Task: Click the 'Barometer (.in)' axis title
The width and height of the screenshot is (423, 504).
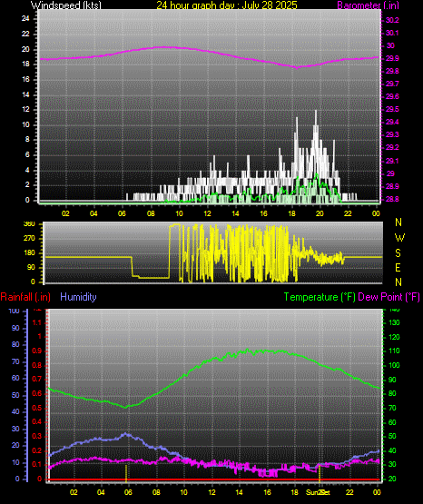Action: [368, 5]
